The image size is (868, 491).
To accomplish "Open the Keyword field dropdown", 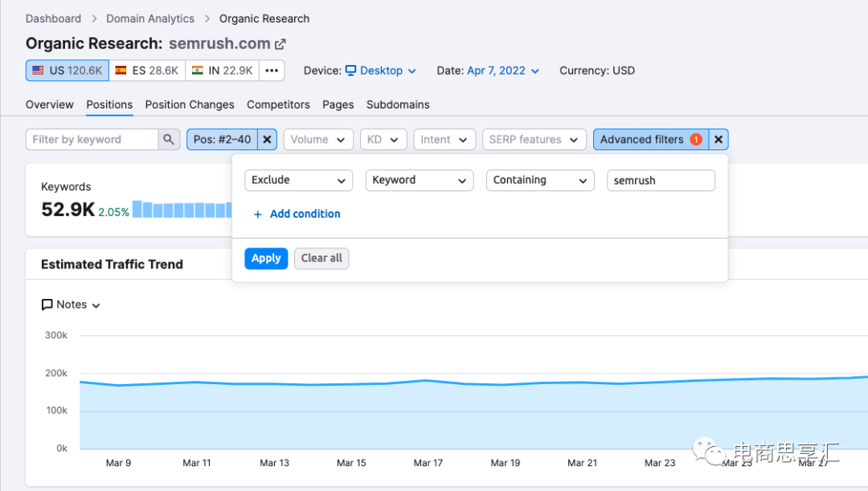I will click(x=419, y=181).
